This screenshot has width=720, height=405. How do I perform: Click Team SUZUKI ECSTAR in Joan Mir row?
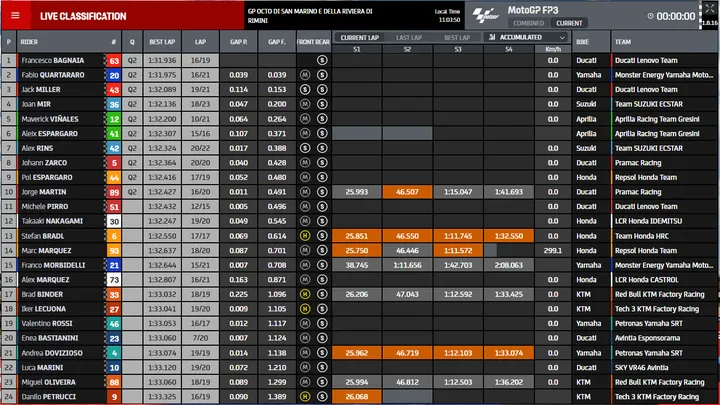[648, 104]
